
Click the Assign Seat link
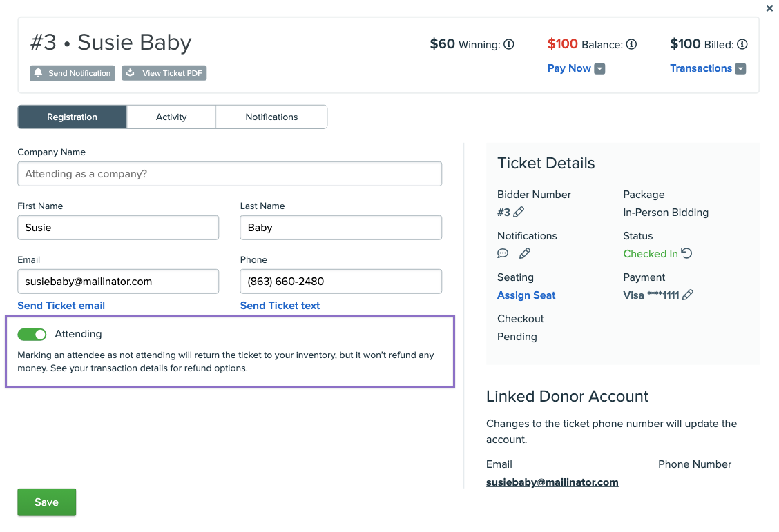pyautogui.click(x=526, y=295)
